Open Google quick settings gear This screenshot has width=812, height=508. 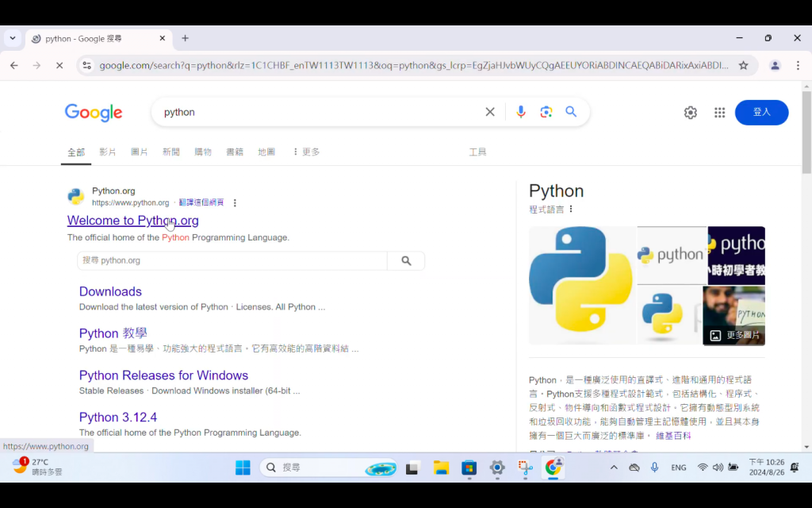[x=691, y=113]
